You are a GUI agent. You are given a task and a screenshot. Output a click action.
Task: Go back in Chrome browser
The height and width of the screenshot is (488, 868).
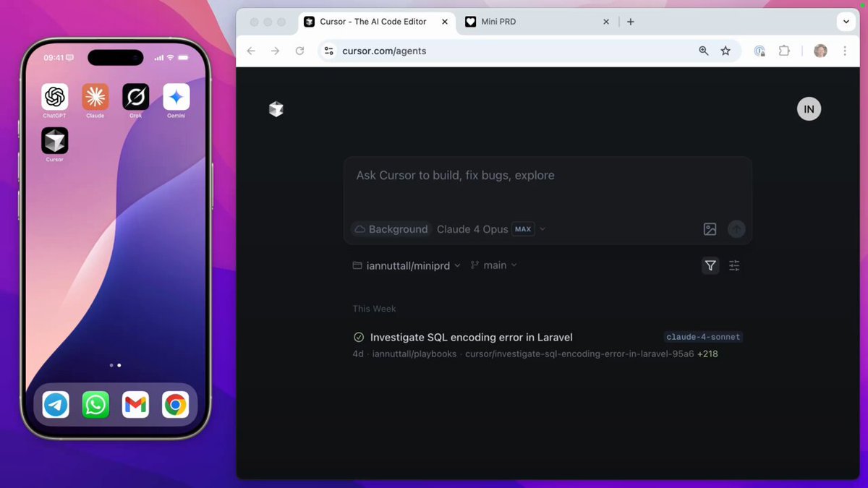[x=251, y=51]
